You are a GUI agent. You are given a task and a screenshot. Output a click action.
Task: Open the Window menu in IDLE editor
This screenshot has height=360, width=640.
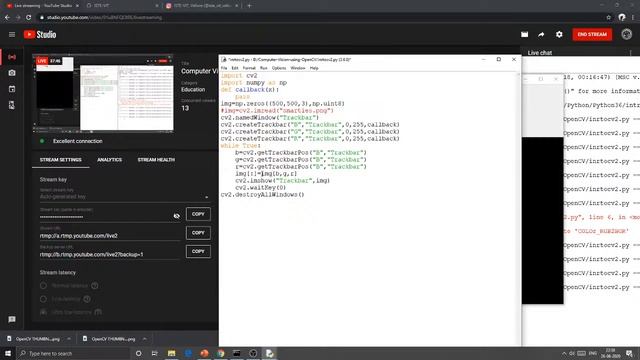298,68
